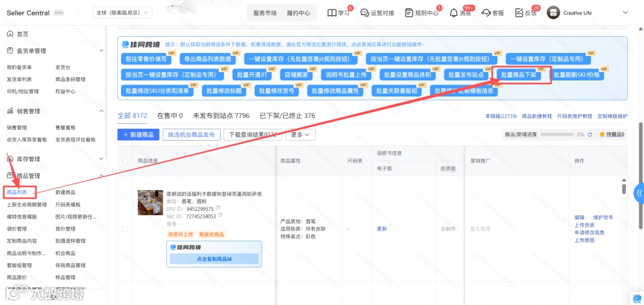The image size is (644, 305).
Task: Open the 全球（除美国,欧区）region dropdown
Action: pyautogui.click(x=122, y=13)
